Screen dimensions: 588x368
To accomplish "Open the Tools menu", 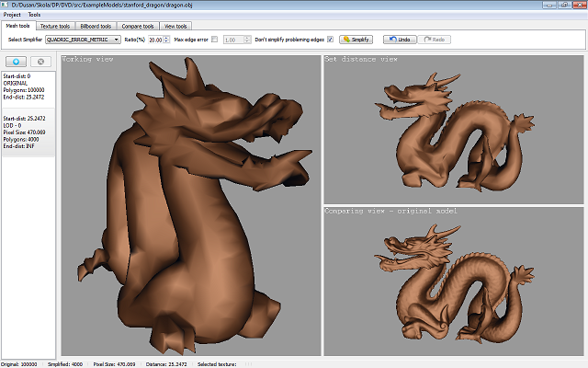I will [34, 15].
